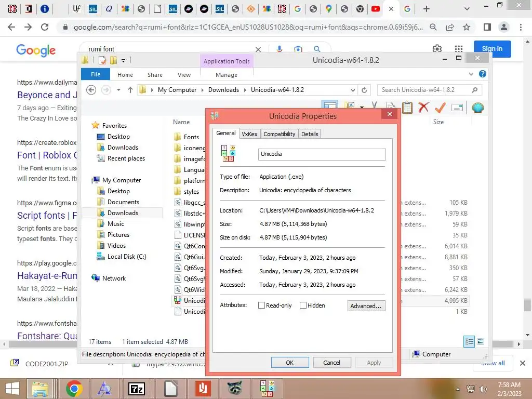Select Network in the navigation pane
This screenshot has height=399, width=532.
coord(109,278)
